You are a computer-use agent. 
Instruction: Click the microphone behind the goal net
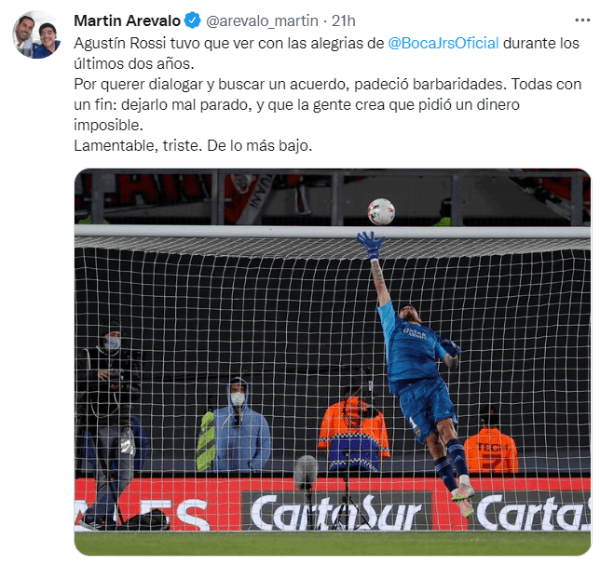305,472
